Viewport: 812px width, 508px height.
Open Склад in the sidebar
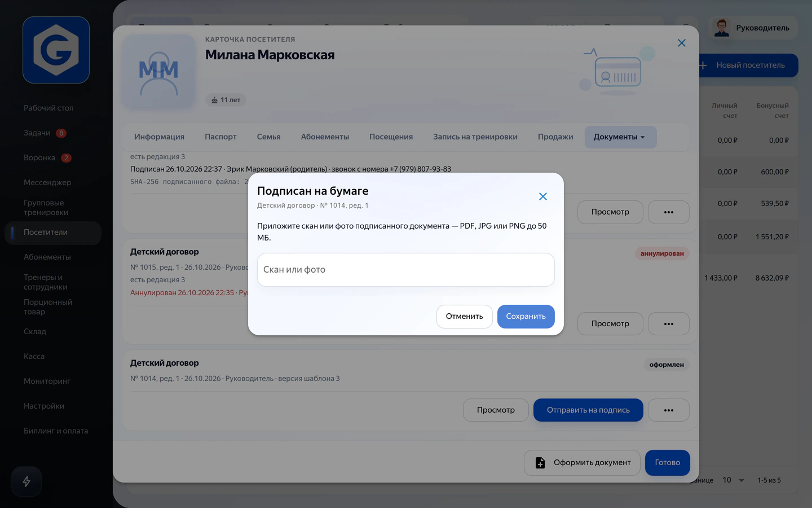pos(35,332)
